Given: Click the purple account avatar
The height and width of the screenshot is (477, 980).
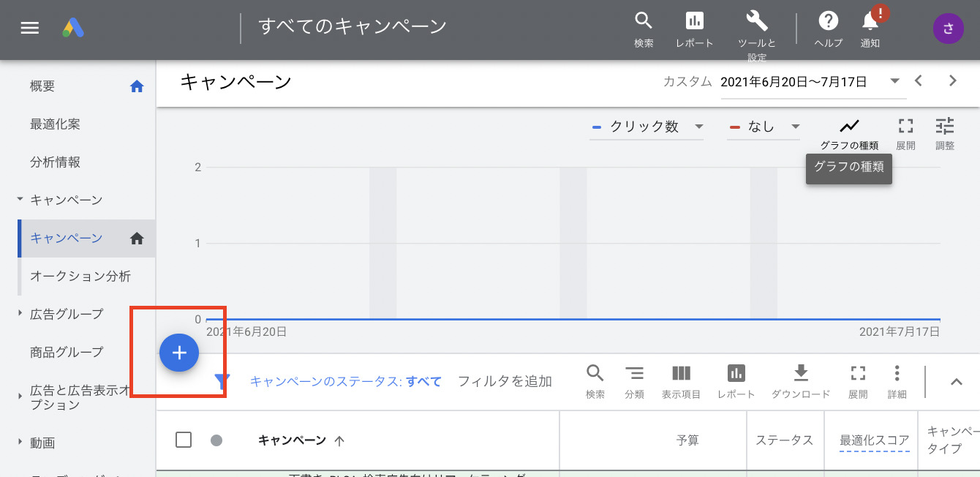Looking at the screenshot, I should tap(948, 29).
